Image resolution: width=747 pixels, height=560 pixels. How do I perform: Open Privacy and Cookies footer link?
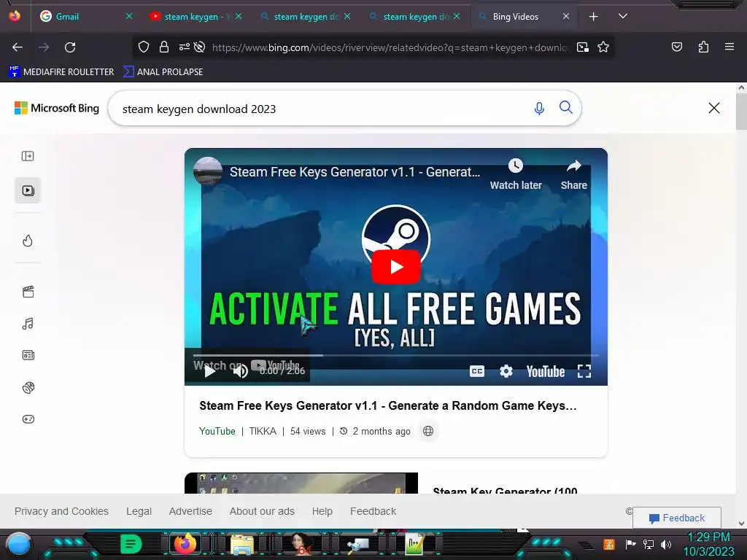pyautogui.click(x=61, y=511)
